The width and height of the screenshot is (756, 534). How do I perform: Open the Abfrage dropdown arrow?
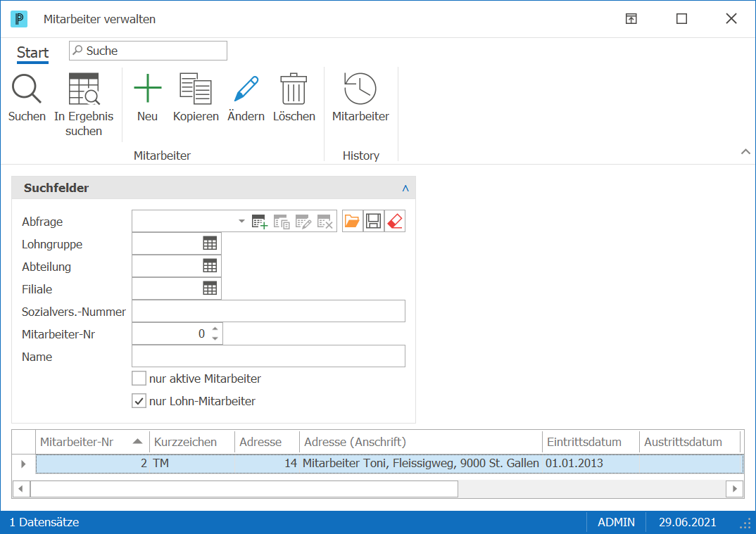tap(241, 221)
